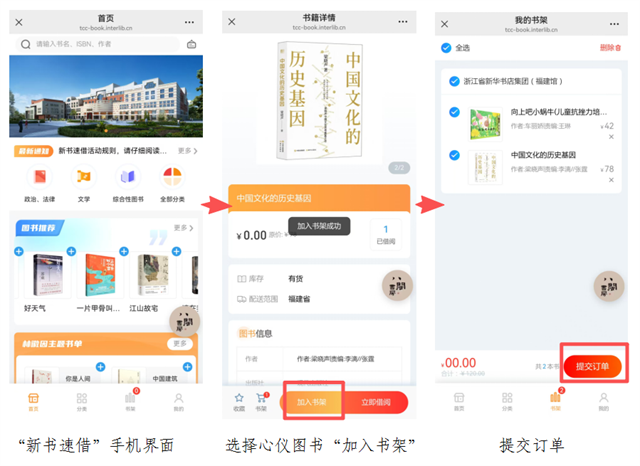This screenshot has width=640, height=466.
Task: Expand 更多 in the 林徽因主题书单 section
Action: click(x=179, y=343)
